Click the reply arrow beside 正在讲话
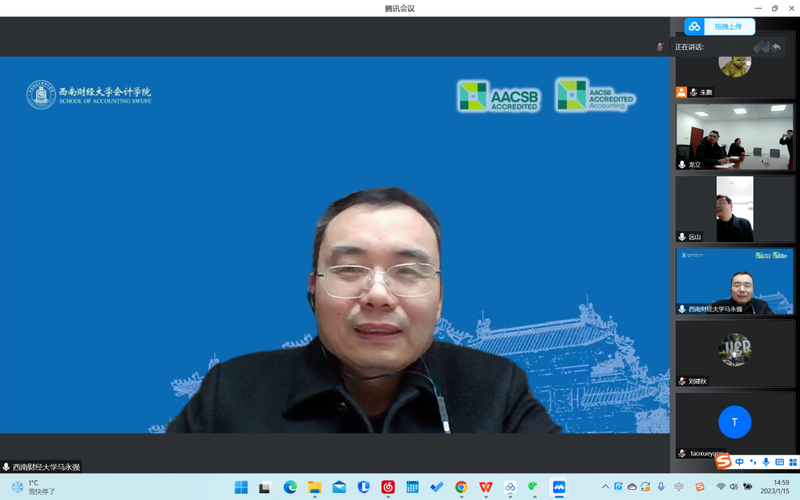800x500 pixels. click(776, 47)
